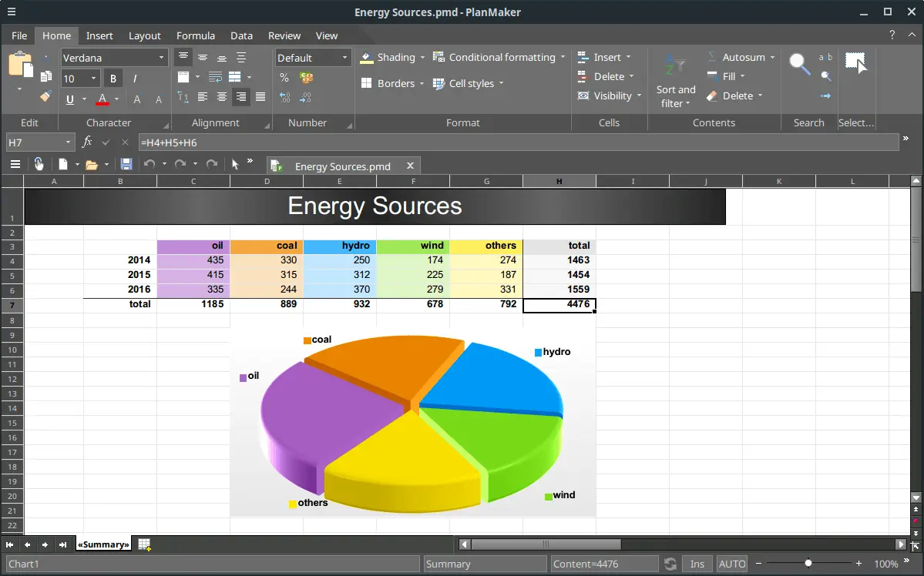The height and width of the screenshot is (576, 924).
Task: Open the Formula ribbon tab
Action: point(196,35)
